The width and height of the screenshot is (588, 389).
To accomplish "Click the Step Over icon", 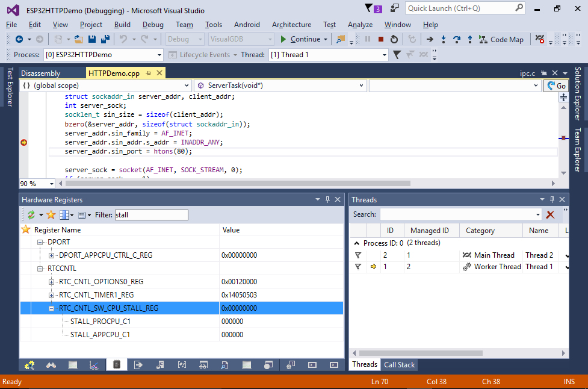I will pos(457,39).
